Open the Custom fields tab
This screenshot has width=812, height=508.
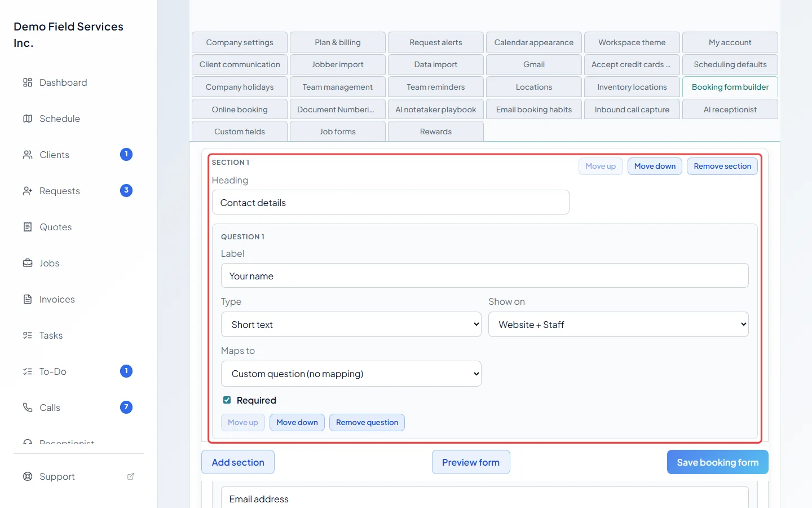240,132
